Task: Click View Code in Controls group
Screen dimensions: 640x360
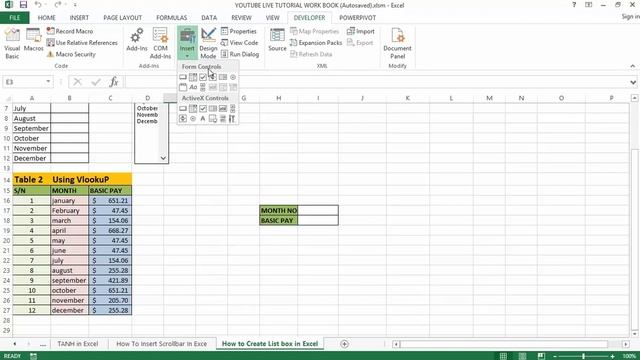Action: pyautogui.click(x=240, y=42)
